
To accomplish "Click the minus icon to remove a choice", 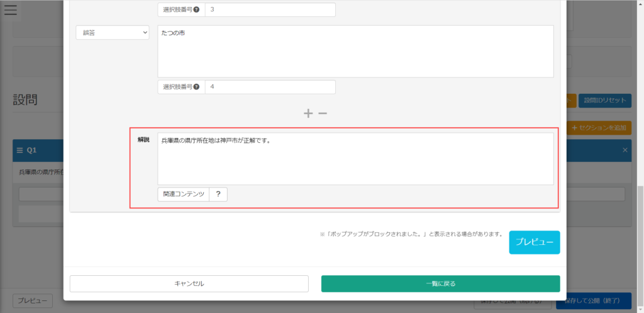I will point(323,113).
